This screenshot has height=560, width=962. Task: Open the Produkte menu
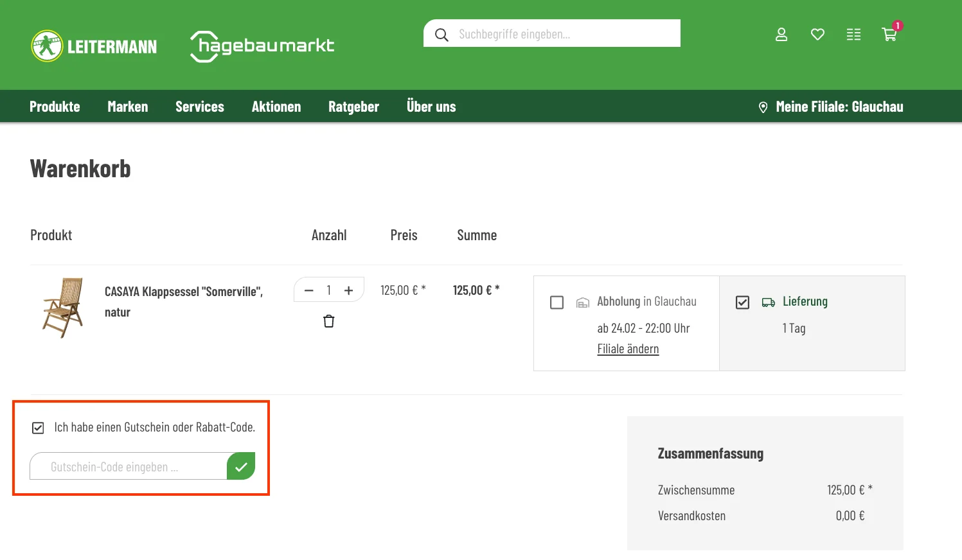54,106
